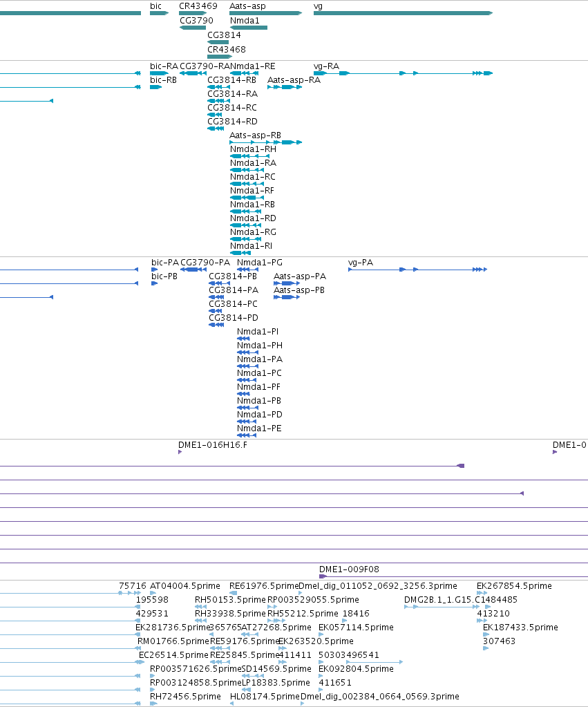This screenshot has height=707, width=588.
Task: Click EST AT04004.5prime
Action: coord(153,593)
